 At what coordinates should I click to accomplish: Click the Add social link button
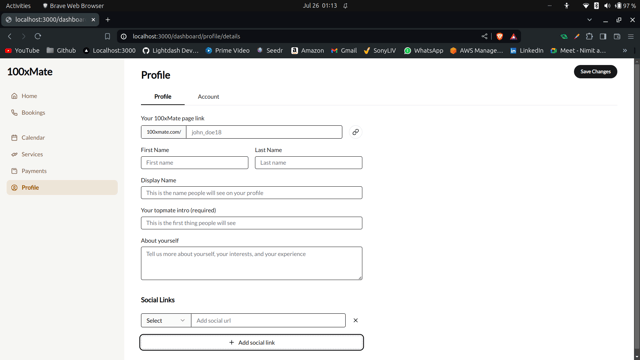click(251, 342)
